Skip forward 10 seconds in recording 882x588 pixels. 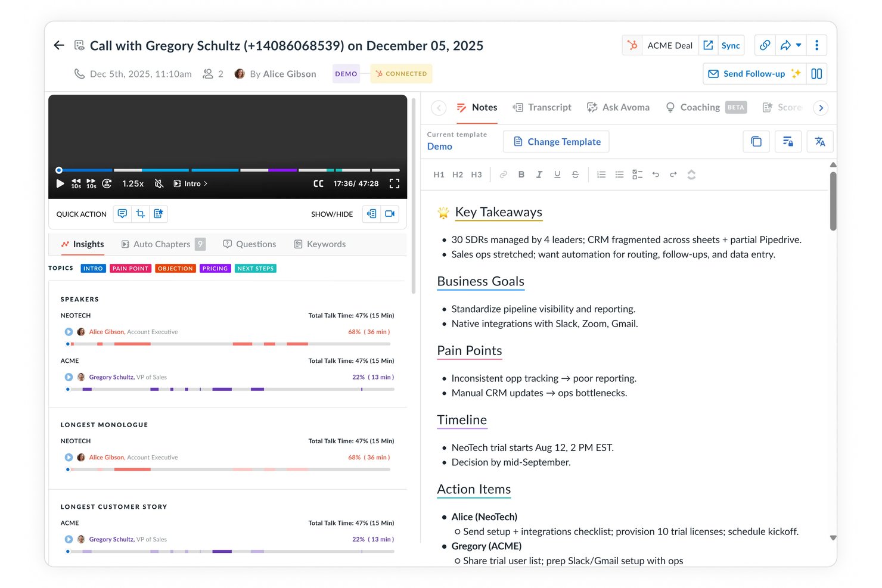[91, 183]
